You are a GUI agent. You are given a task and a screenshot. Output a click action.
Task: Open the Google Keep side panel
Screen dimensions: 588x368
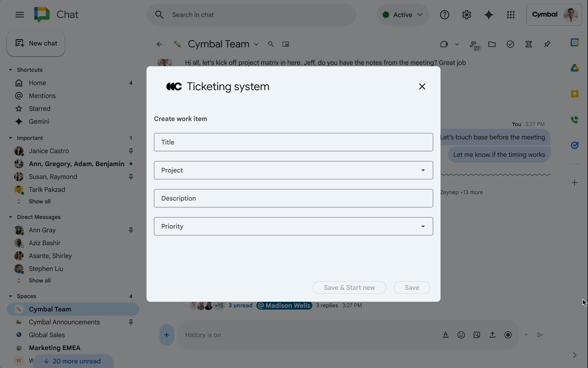[x=575, y=93]
